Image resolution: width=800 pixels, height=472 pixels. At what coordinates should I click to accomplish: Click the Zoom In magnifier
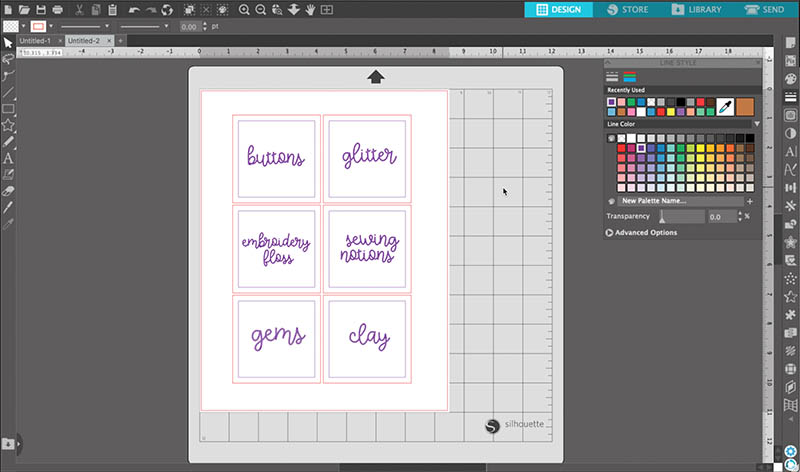click(x=244, y=10)
